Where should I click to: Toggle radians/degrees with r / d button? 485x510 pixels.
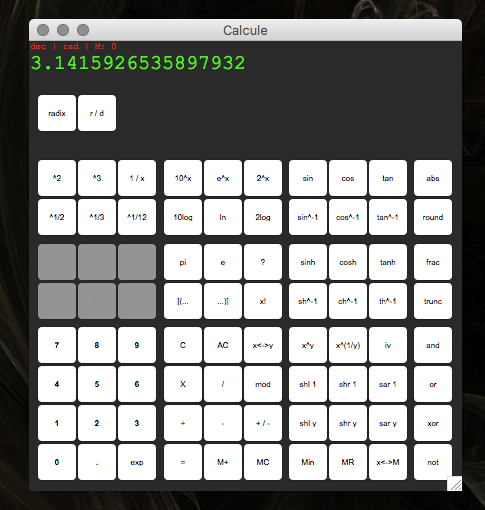pos(97,113)
